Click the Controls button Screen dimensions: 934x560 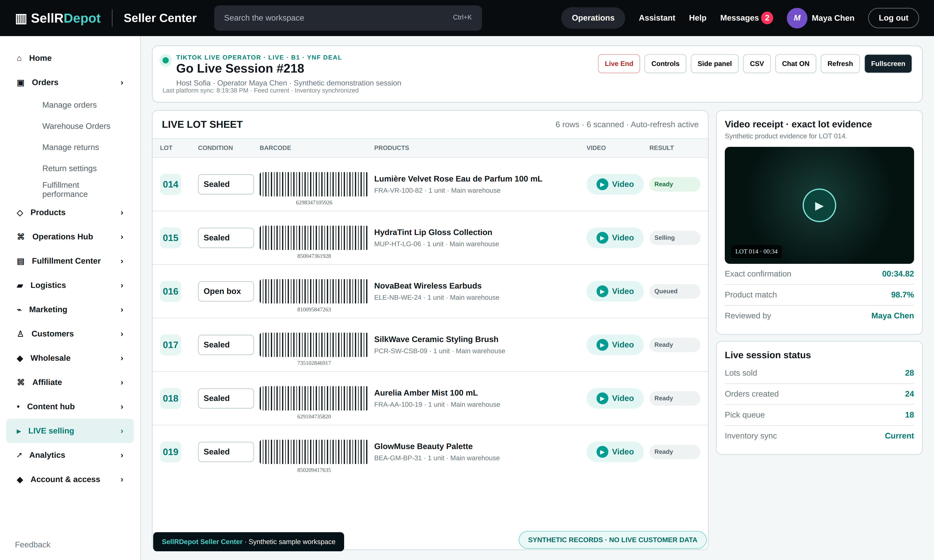665,64
